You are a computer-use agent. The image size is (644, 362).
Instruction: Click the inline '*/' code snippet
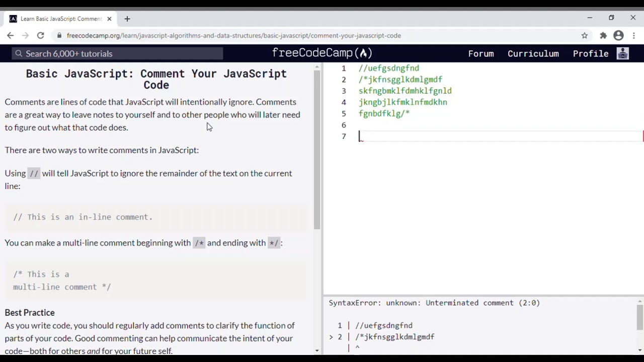pyautogui.click(x=274, y=243)
